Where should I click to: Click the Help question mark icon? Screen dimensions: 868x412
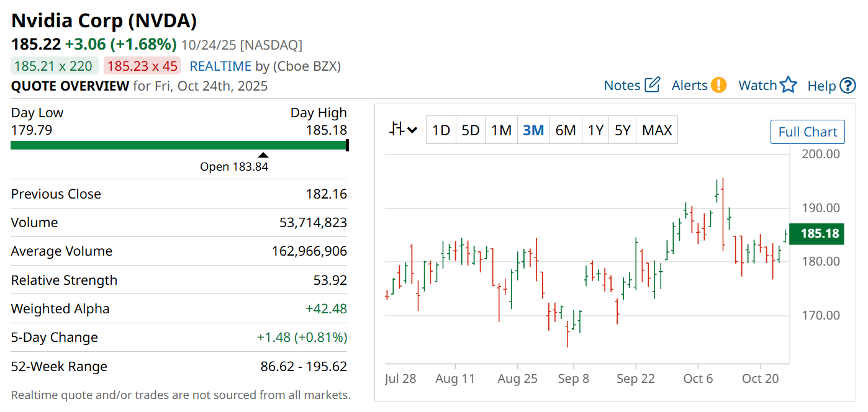point(848,86)
